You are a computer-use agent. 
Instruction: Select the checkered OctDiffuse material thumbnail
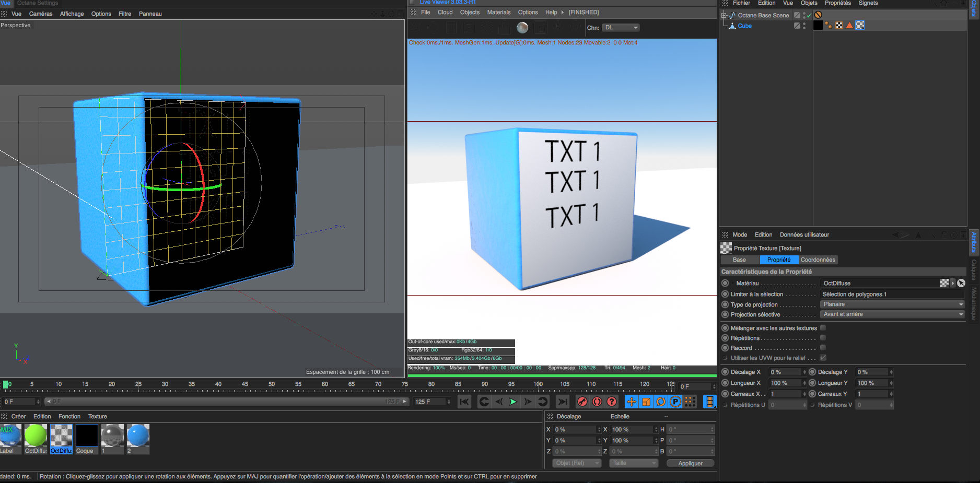click(61, 439)
